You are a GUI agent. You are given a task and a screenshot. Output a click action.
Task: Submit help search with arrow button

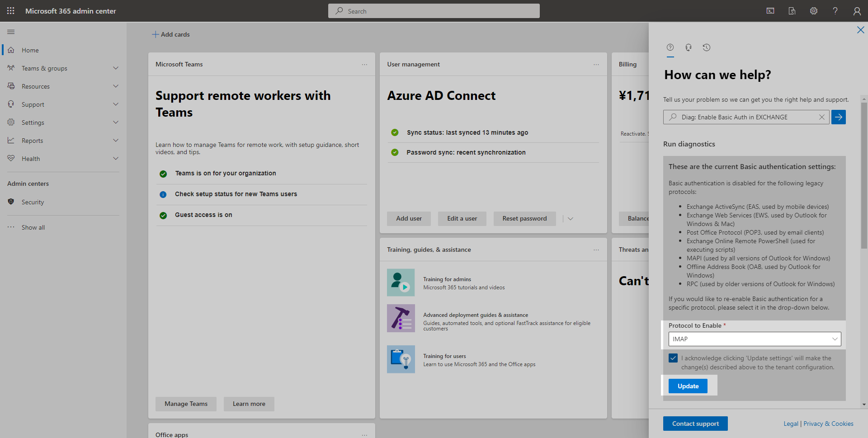pos(839,117)
